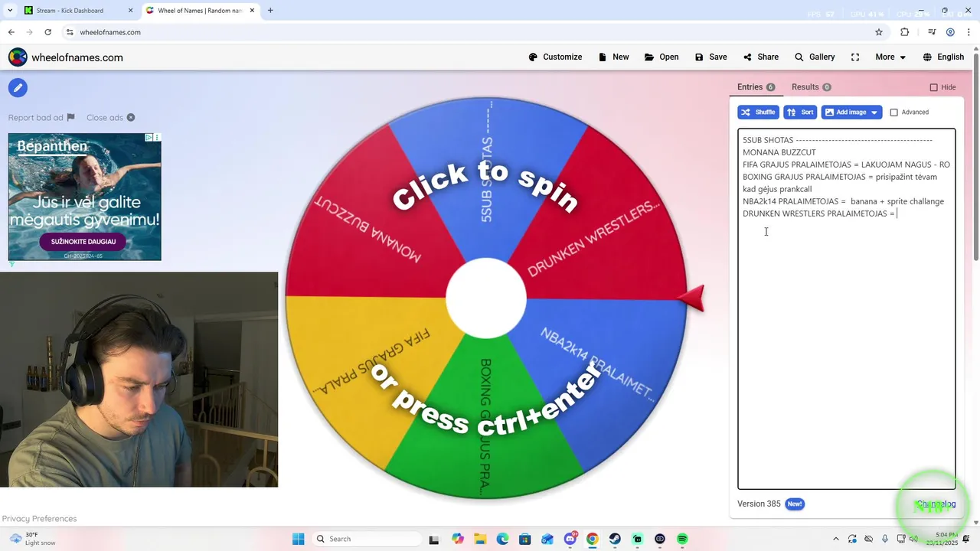980x551 pixels.
Task: Click Report bad ad flag icon
Action: point(70,117)
